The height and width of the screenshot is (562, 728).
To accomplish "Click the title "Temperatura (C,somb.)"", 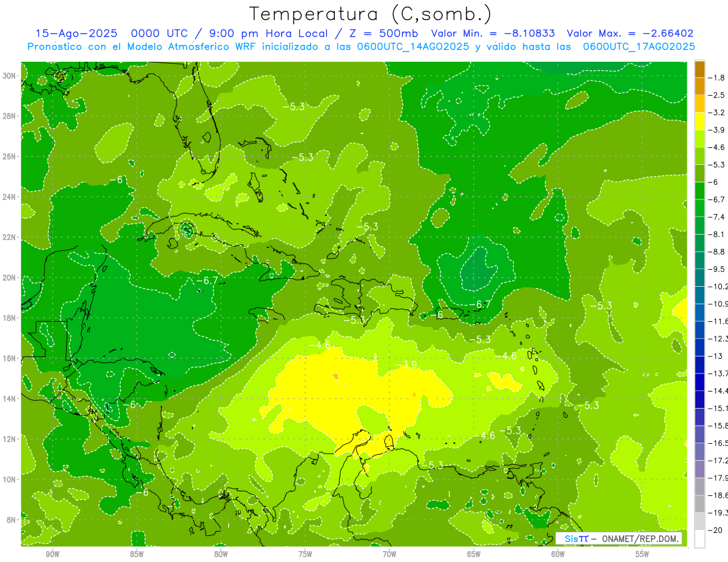I will [370, 14].
